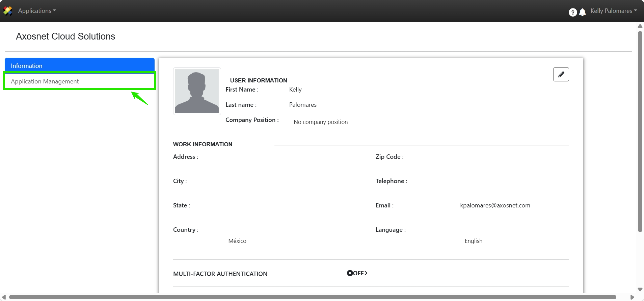Click the horizontal scrollbar thumb

(313, 297)
